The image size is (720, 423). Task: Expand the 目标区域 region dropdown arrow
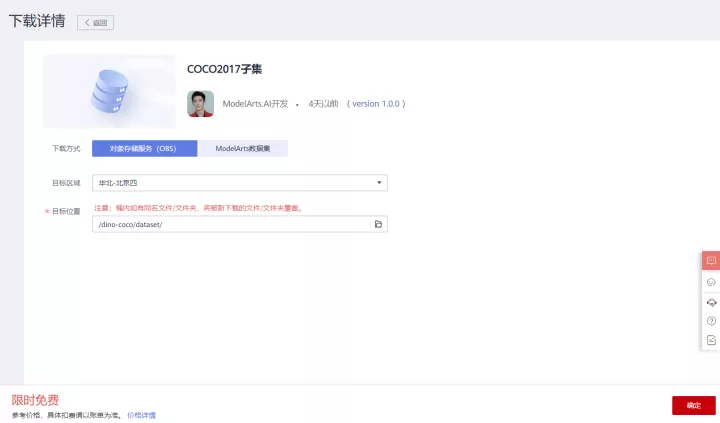[x=379, y=183]
